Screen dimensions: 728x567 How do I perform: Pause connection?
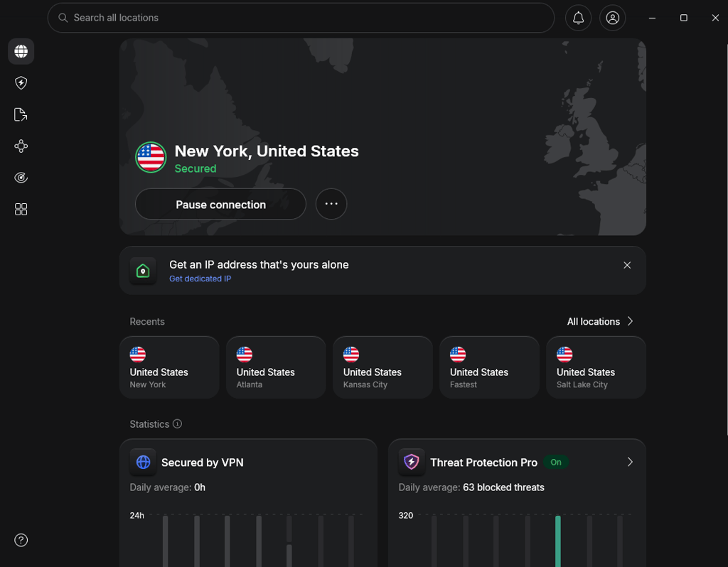[220, 204]
